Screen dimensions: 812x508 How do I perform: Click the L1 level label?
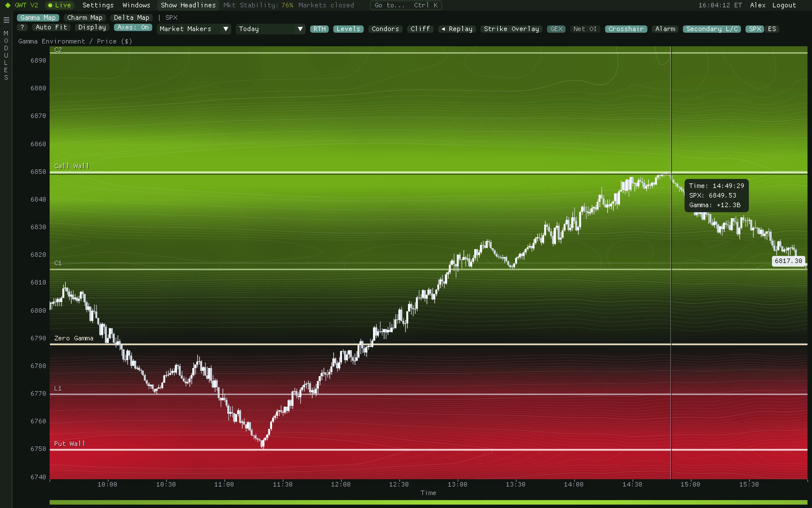[58, 388]
